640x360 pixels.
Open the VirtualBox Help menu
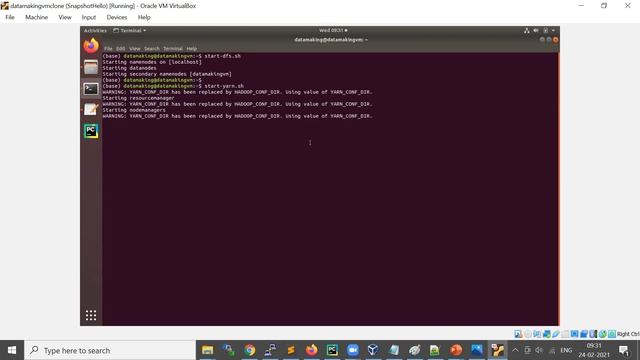coord(144,17)
